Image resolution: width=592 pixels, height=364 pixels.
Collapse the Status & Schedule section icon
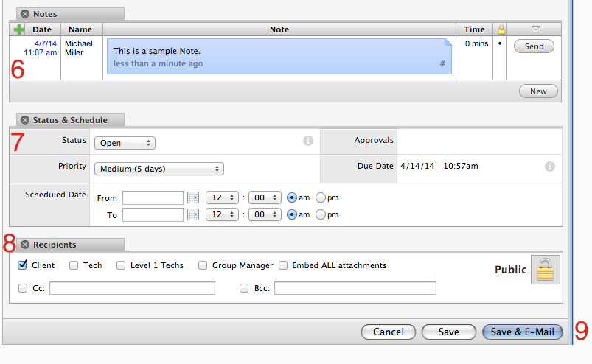pos(25,120)
